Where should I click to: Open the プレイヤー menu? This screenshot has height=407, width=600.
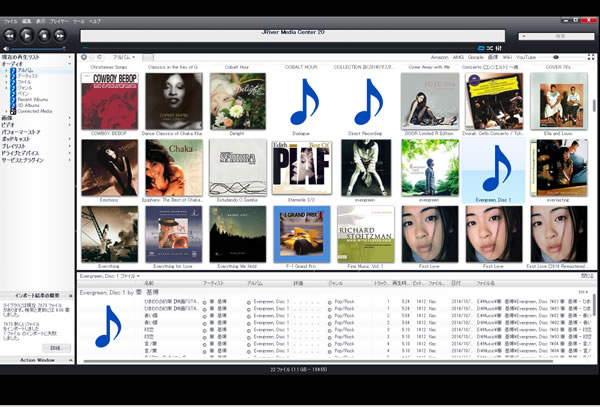(x=58, y=19)
